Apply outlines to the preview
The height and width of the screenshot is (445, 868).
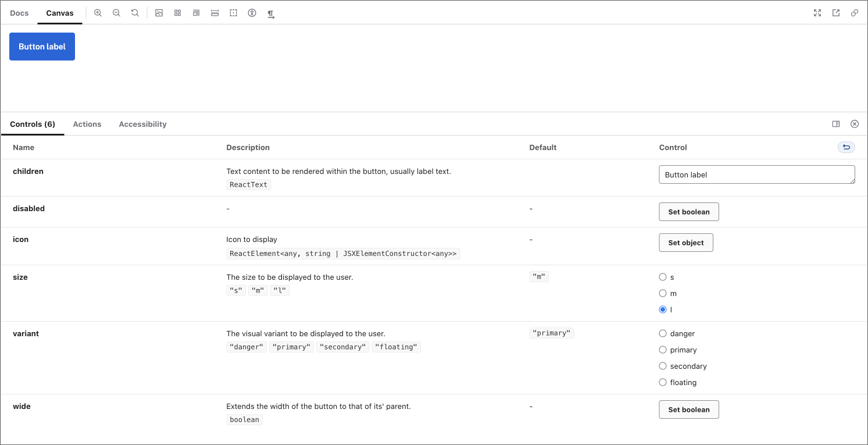coord(233,13)
